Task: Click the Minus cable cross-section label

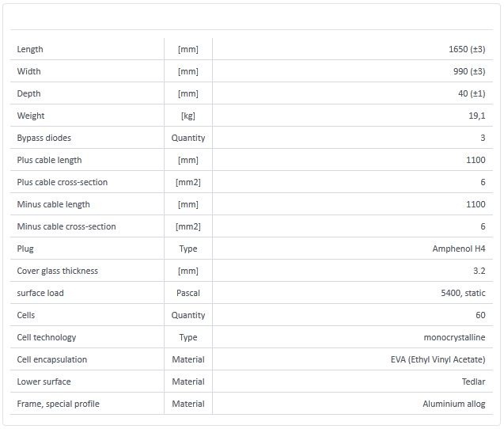Action: point(66,226)
